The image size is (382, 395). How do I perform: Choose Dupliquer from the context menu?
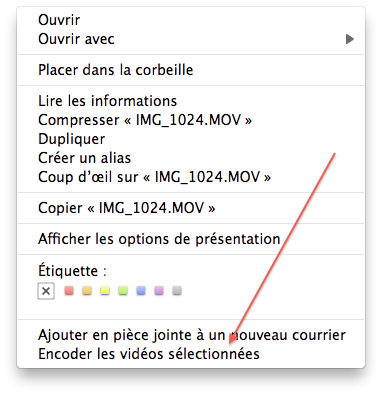tap(191, 139)
